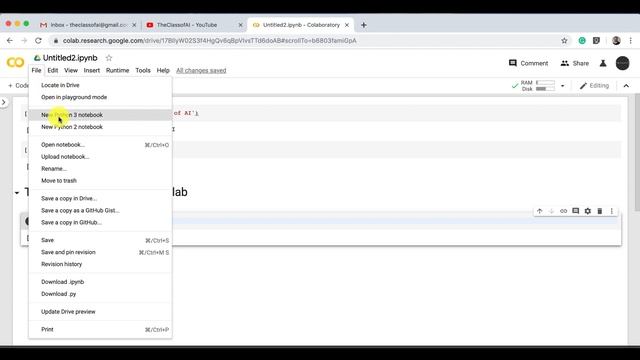Viewport: 640px width, 360px height.
Task: Select Save a copy in GitHub
Action: pyautogui.click(x=100, y=222)
